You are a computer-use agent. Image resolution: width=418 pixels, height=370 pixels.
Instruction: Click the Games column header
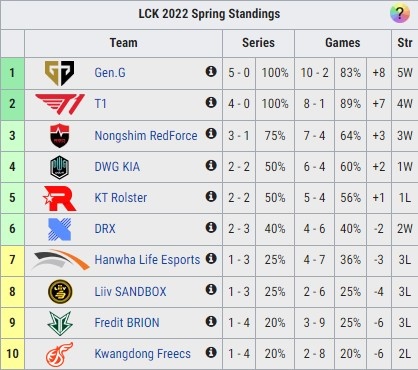point(343,43)
